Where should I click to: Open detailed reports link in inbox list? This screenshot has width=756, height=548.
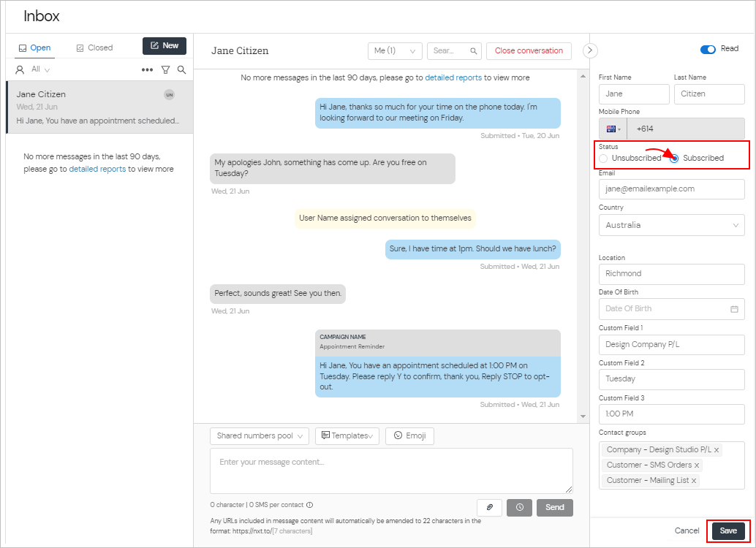pos(97,170)
